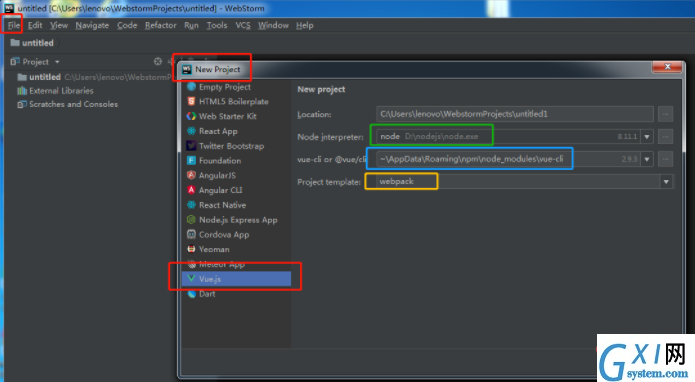
Task: Close the New Project dialog
Action: [x=667, y=66]
